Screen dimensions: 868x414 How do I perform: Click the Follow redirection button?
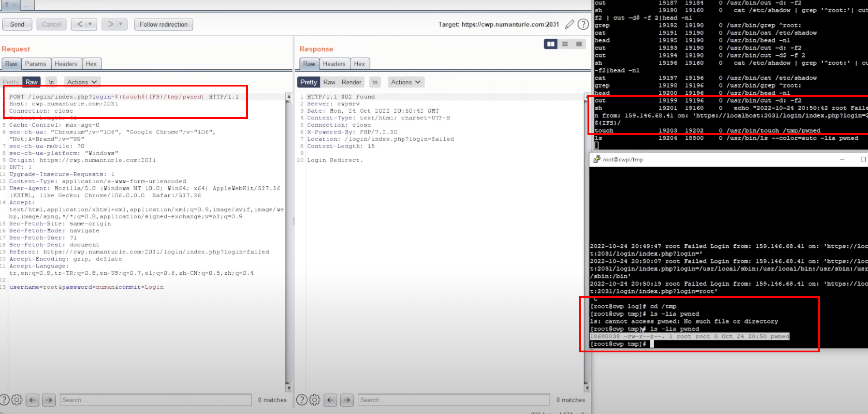(x=164, y=24)
